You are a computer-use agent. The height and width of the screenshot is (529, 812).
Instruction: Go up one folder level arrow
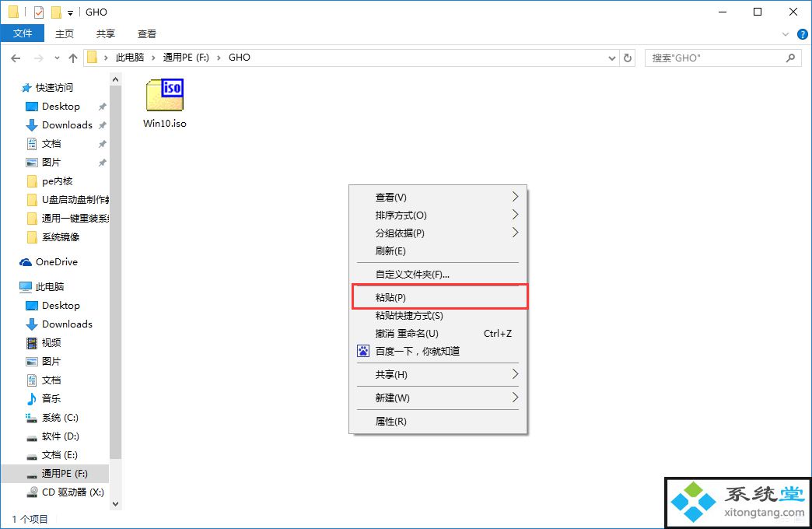(73, 58)
